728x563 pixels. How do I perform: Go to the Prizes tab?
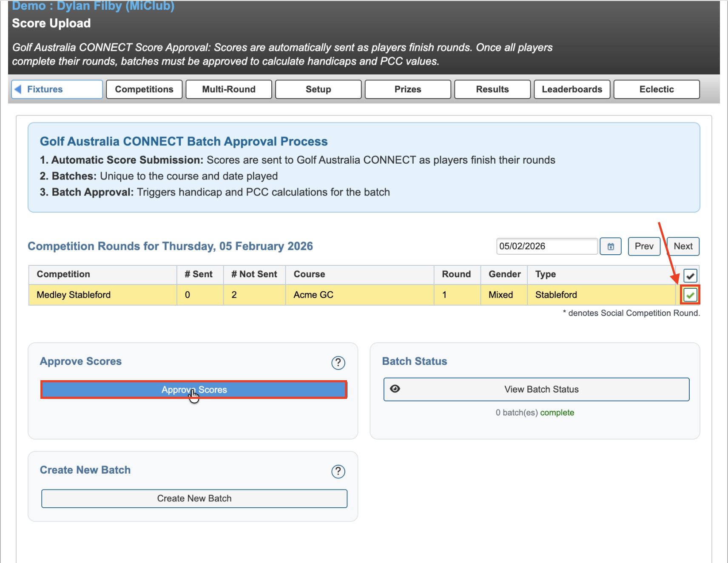(408, 89)
